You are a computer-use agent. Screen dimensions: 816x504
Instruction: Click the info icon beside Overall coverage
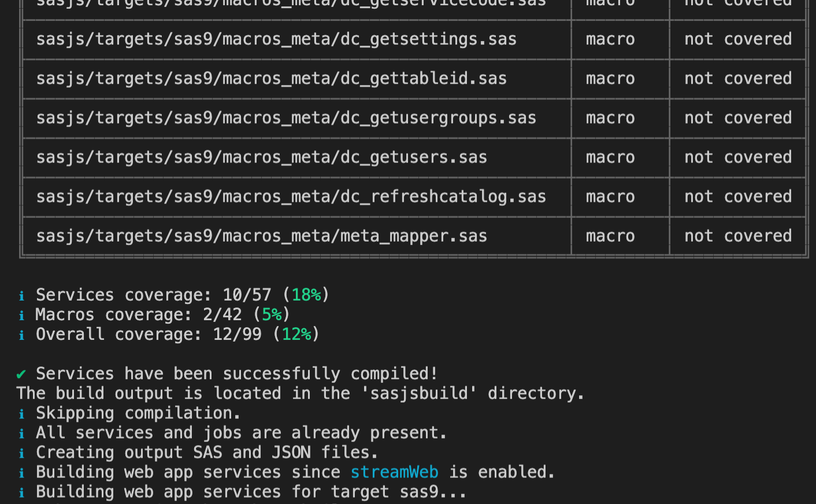point(21,335)
